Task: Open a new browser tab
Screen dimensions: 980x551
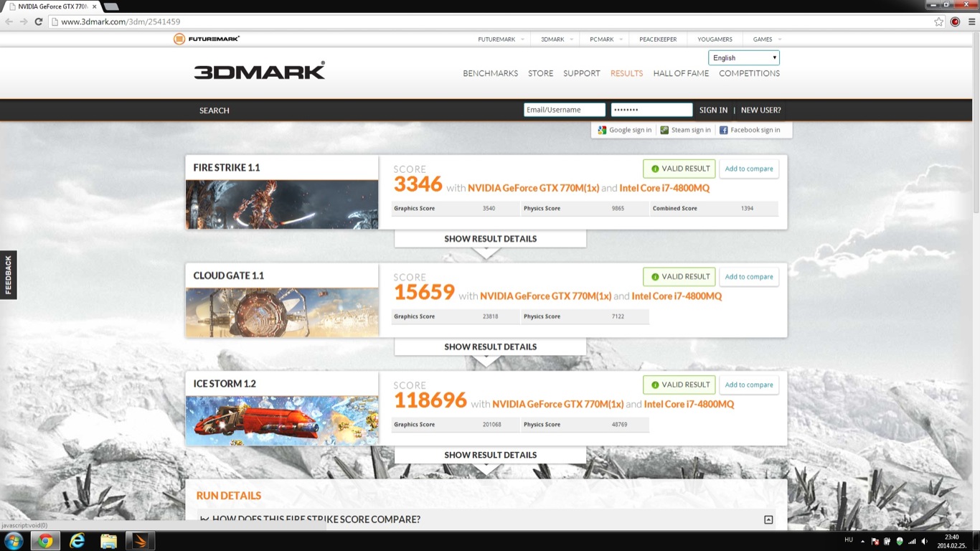Action: [x=110, y=6]
